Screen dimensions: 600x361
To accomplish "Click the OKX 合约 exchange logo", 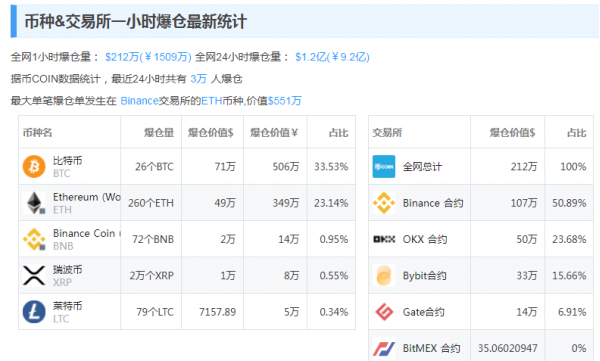I will pyautogui.click(x=384, y=239).
